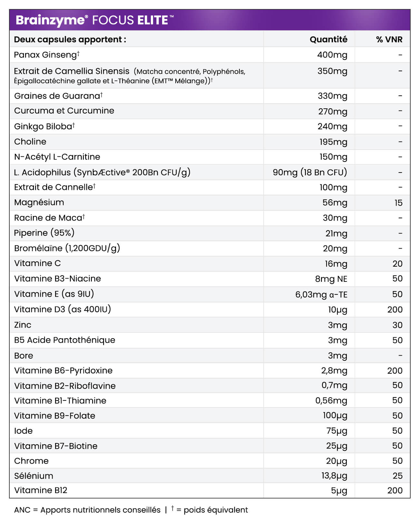Click the Vitamine B12 row label

[41, 490]
